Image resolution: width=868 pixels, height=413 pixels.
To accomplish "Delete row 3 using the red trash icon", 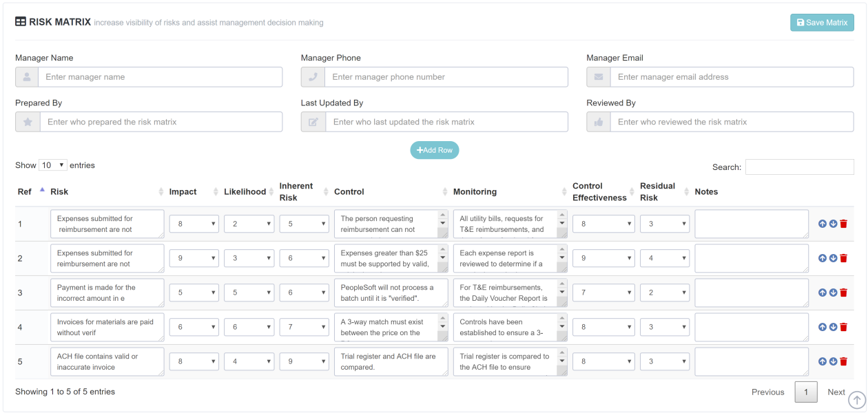I will click(x=843, y=292).
